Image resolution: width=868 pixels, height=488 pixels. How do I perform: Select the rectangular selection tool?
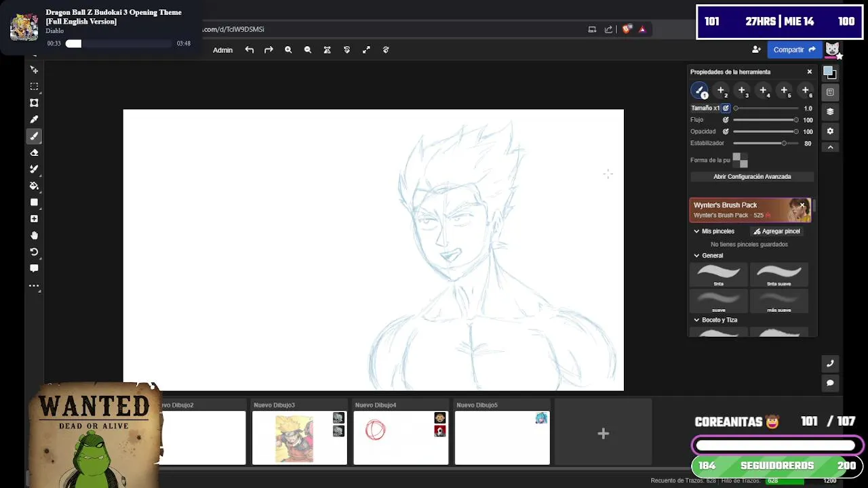(x=34, y=87)
